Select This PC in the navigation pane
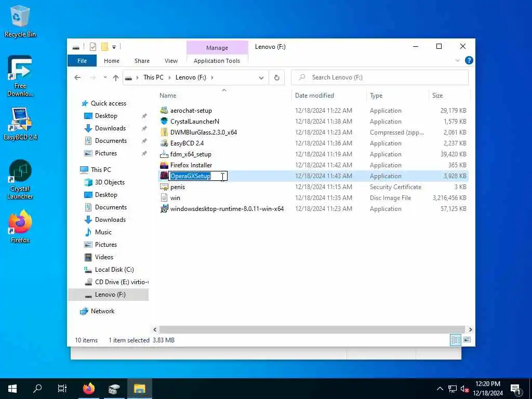The height and width of the screenshot is (399, 532). (x=101, y=170)
